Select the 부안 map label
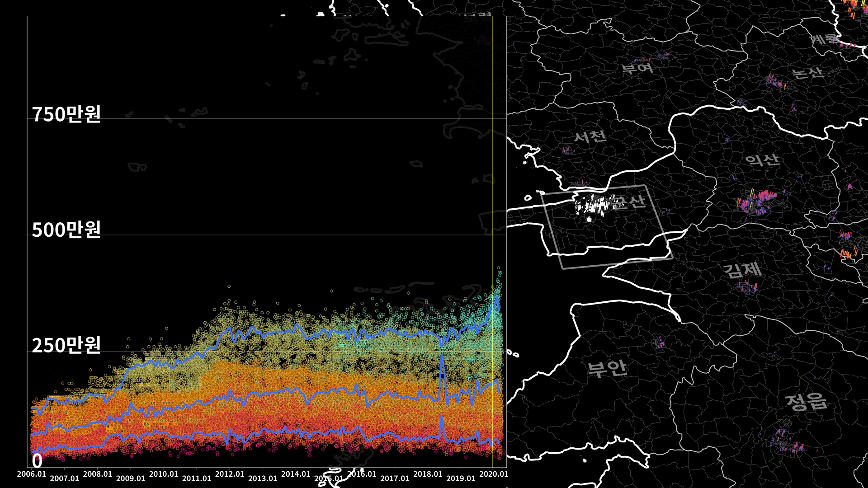Screen dimensions: 868x488 click(x=607, y=368)
